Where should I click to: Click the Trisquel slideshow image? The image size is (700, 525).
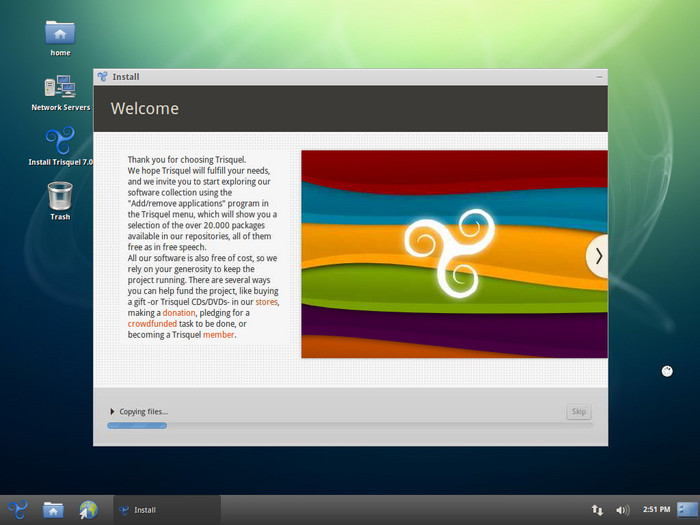pyautogui.click(x=454, y=254)
